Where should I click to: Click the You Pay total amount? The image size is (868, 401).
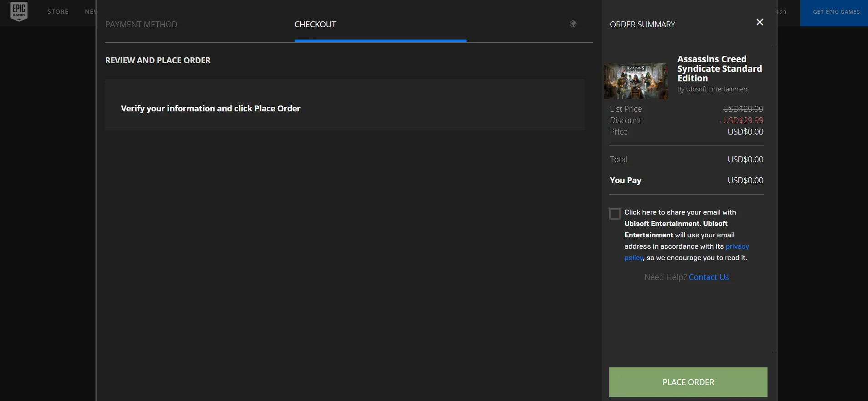click(745, 180)
